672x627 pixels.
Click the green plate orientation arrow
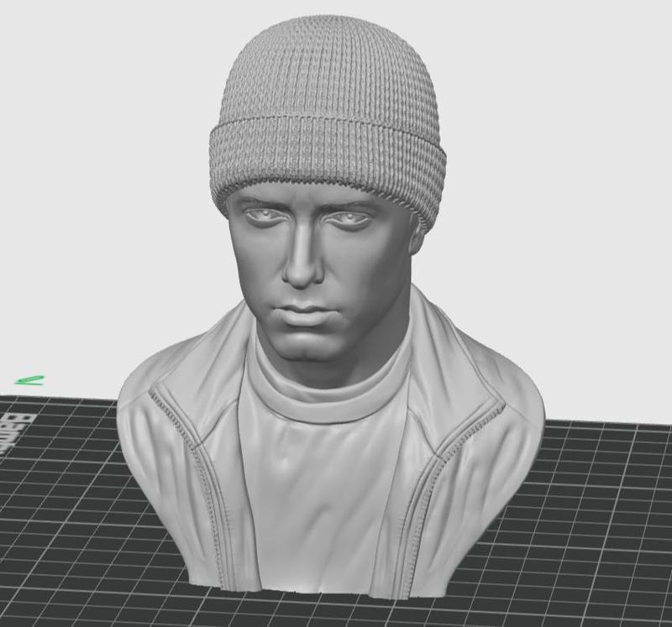[x=29, y=379]
